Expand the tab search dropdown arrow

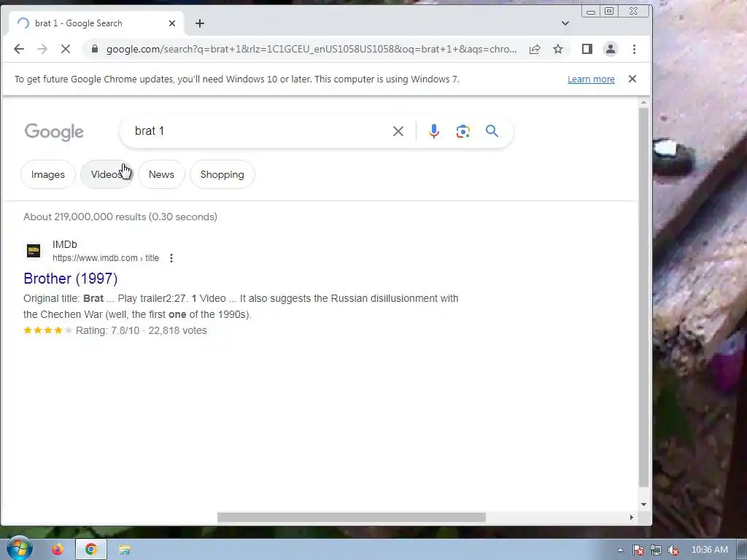click(x=565, y=23)
